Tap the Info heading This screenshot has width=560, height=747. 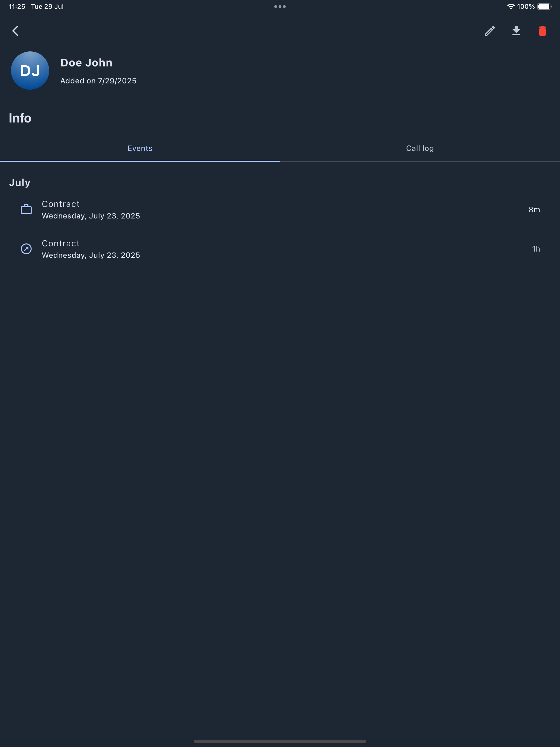tap(20, 118)
